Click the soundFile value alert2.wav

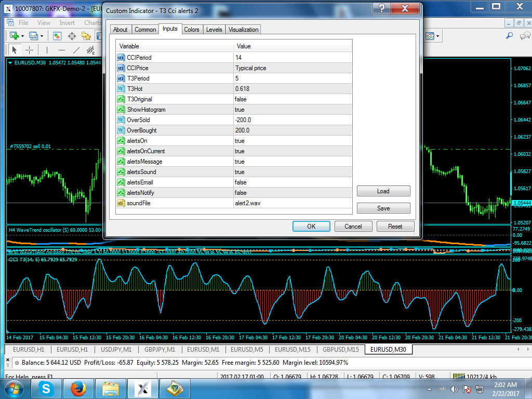point(248,203)
